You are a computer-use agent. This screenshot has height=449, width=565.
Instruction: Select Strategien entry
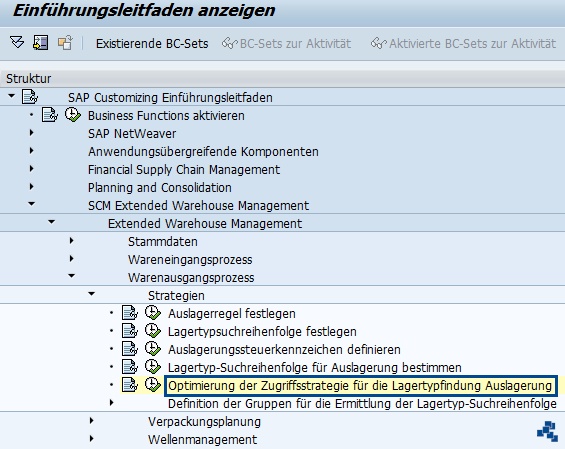(x=176, y=296)
